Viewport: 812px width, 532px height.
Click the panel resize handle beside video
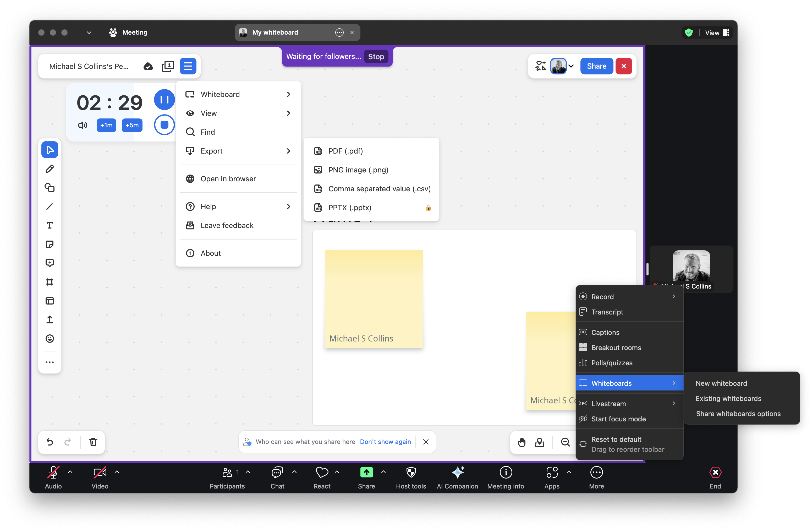(647, 269)
